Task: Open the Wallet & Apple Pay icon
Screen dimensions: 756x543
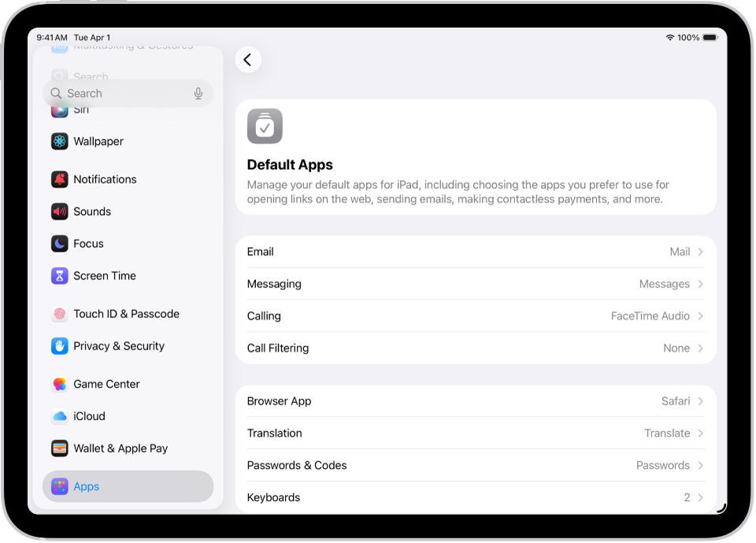Action: (x=59, y=448)
